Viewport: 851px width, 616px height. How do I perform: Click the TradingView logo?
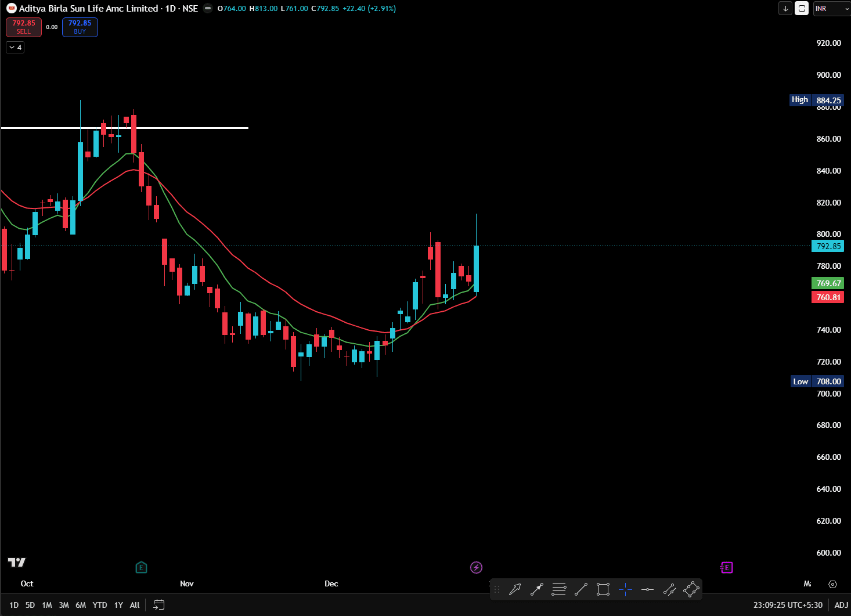pyautogui.click(x=17, y=562)
